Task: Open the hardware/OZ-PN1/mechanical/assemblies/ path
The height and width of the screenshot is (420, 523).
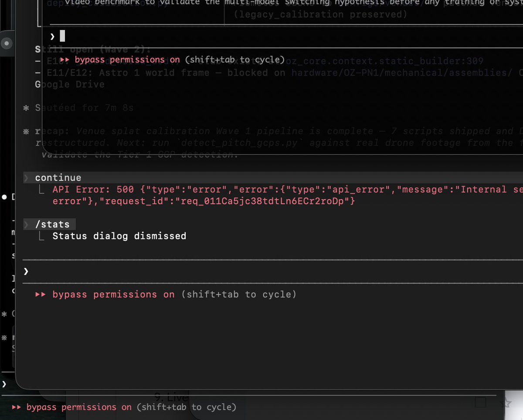Action: click(403, 72)
